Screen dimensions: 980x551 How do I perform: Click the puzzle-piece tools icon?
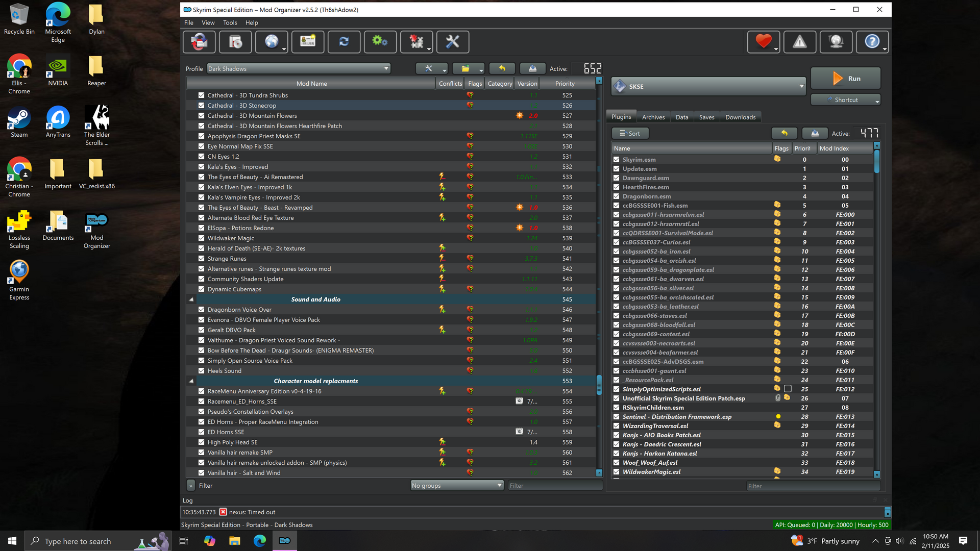[x=416, y=42]
